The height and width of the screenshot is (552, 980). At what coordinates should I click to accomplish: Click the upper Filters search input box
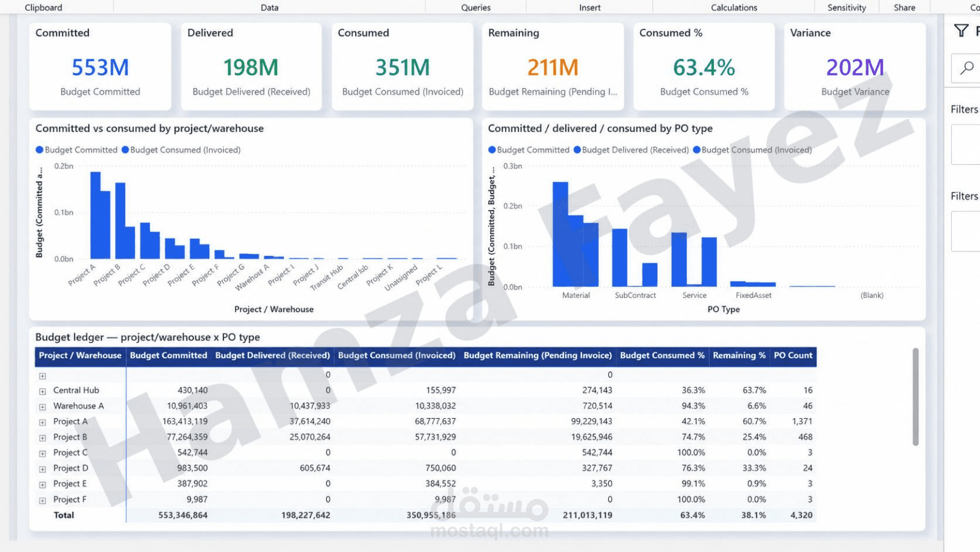[x=966, y=68]
